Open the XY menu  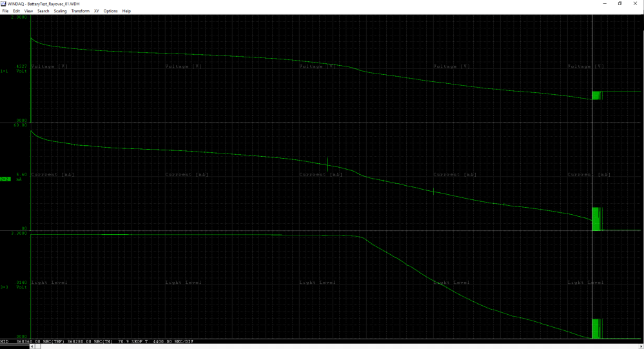[97, 11]
